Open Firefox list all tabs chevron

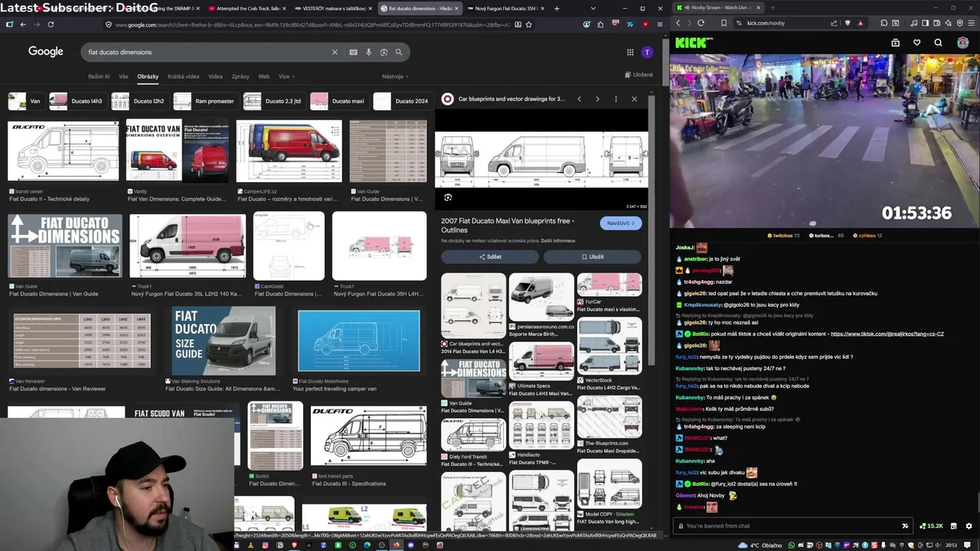point(593,8)
